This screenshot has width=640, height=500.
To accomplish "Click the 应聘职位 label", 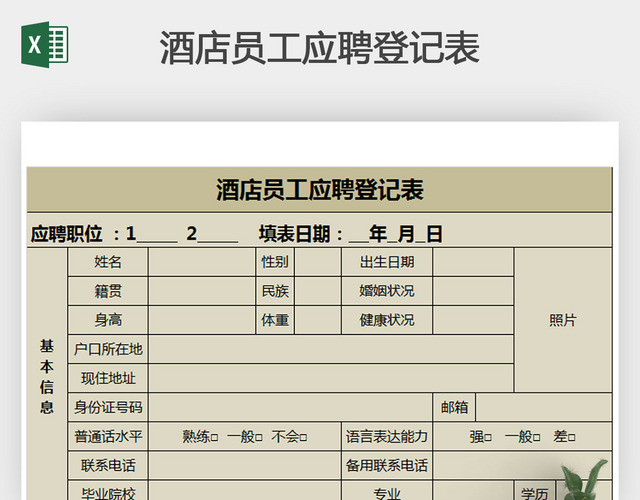I will [x=66, y=234].
